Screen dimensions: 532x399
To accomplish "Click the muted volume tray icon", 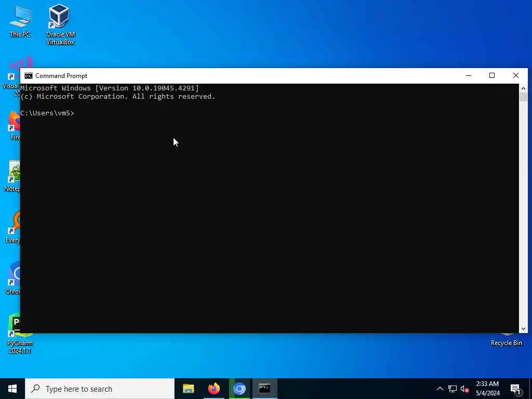I will click(464, 389).
